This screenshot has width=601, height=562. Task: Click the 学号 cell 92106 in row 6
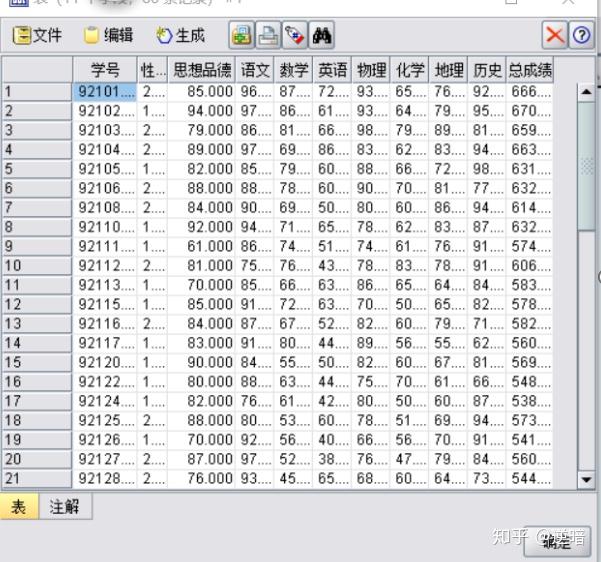pyautogui.click(x=105, y=188)
